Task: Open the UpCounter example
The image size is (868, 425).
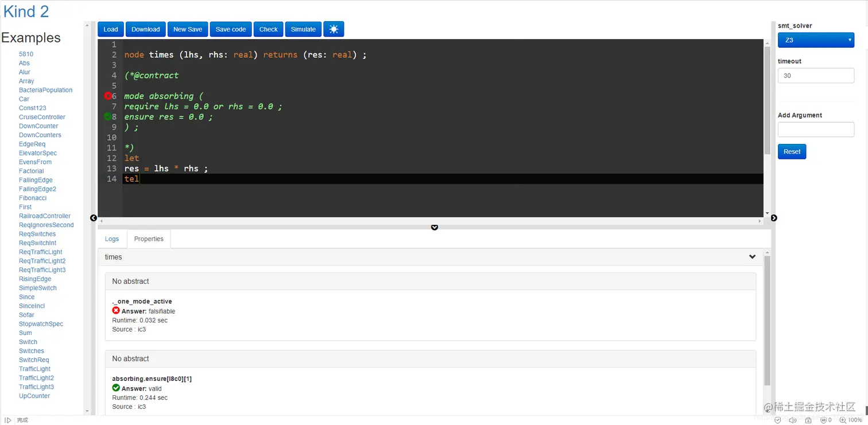Action: pos(34,396)
